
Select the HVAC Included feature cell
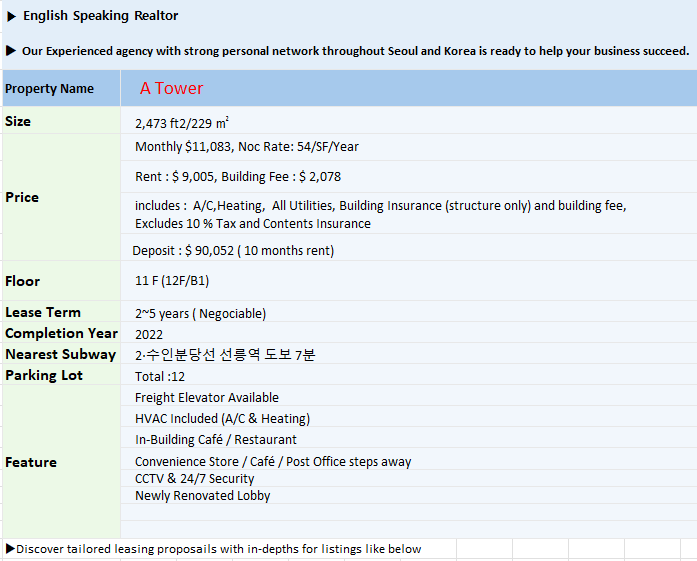coord(409,416)
